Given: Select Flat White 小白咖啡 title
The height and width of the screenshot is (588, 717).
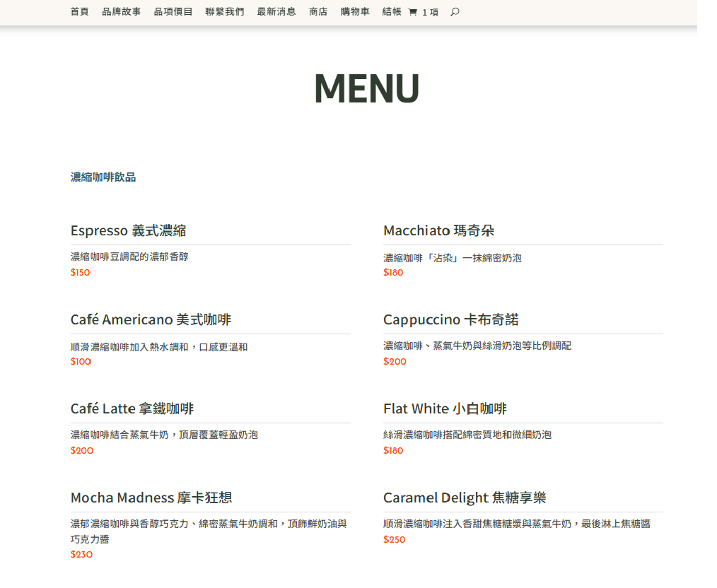Looking at the screenshot, I should point(445,408).
